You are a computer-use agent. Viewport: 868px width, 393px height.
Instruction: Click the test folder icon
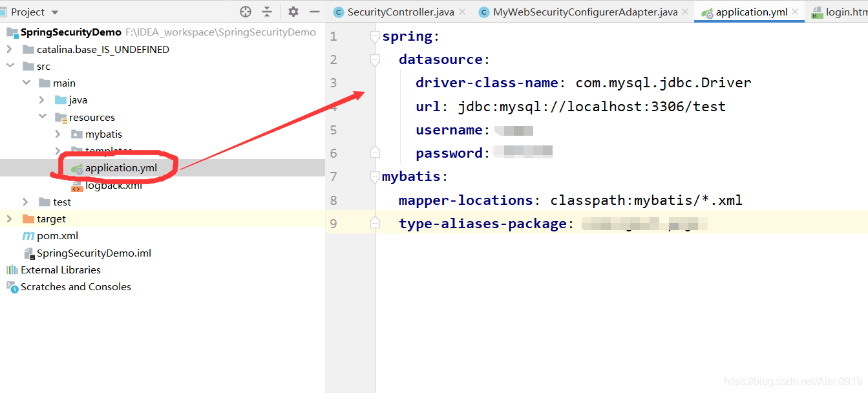(x=44, y=202)
